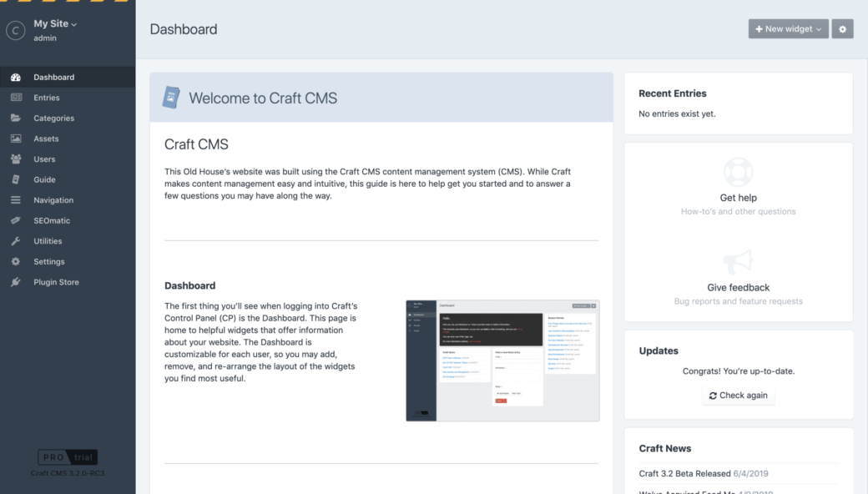The width and height of the screenshot is (868, 494).
Task: Click the Navigation hamburger icon
Action: 16,199
